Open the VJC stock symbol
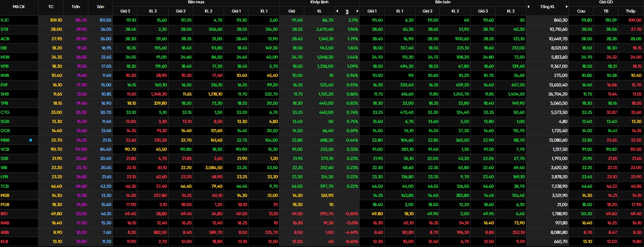Screen dimensions: 644x247 click(5, 20)
